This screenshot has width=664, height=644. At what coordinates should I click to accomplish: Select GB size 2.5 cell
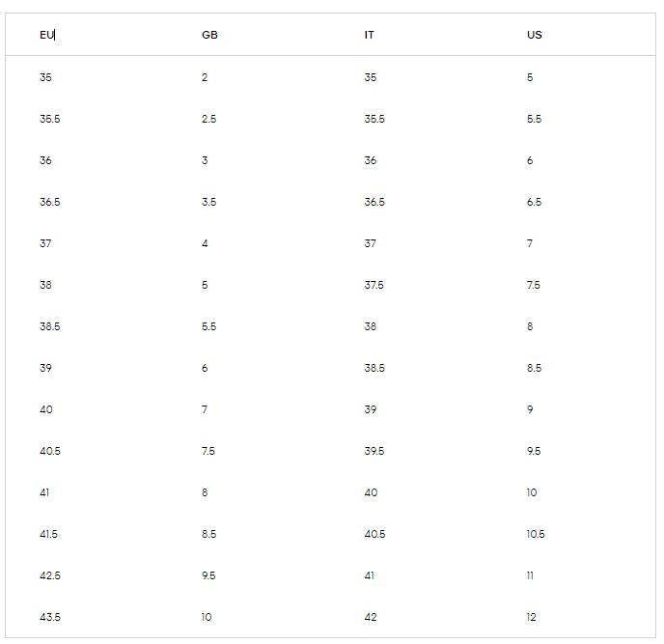[x=208, y=119]
